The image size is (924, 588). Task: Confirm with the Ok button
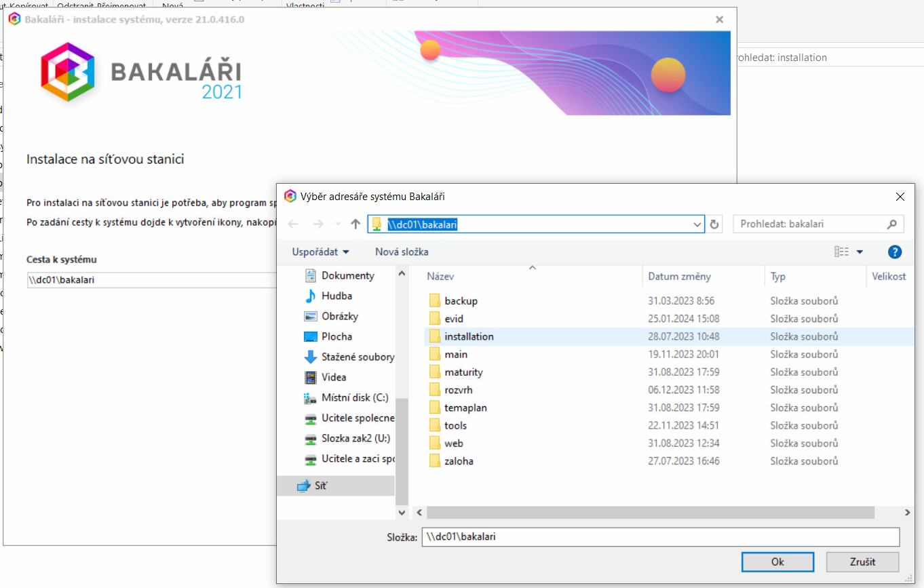point(777,562)
